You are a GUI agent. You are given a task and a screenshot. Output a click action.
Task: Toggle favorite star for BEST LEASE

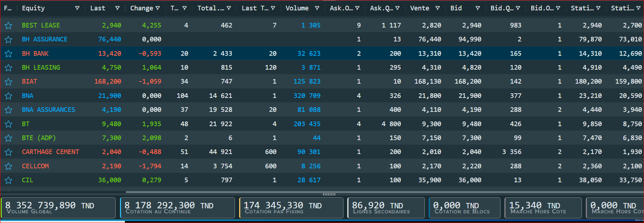click(9, 25)
